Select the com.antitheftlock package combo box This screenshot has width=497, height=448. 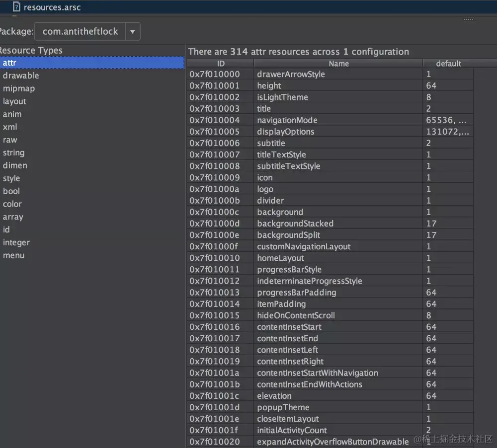87,31
